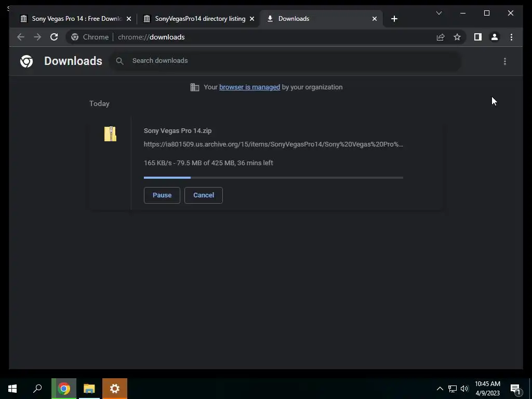Close the SonyVegasPro14 directory listing tab

click(252, 19)
